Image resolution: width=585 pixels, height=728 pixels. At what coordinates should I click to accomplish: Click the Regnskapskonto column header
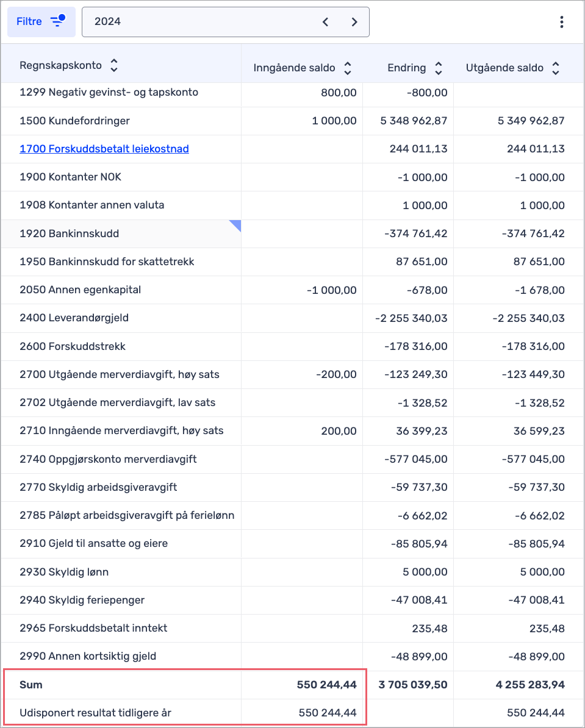click(60, 66)
